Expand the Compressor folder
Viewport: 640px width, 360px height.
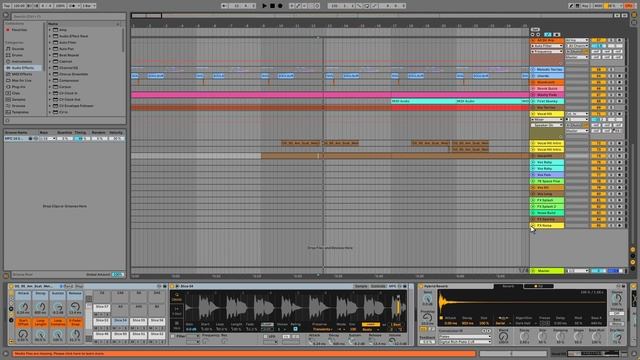click(50, 80)
